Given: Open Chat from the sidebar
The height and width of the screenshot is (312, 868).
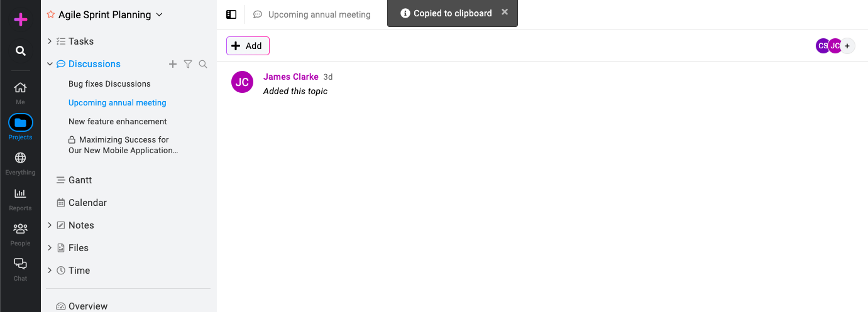Looking at the screenshot, I should point(20,269).
